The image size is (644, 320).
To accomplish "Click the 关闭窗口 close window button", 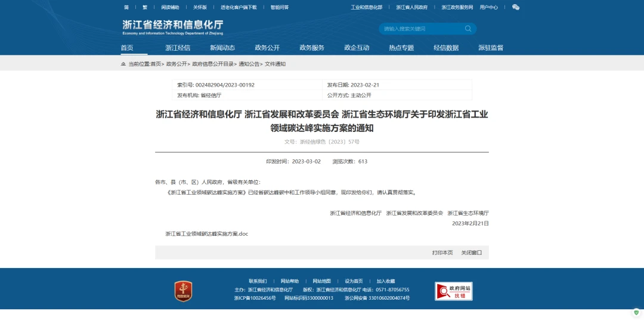I will pyautogui.click(x=471, y=253).
